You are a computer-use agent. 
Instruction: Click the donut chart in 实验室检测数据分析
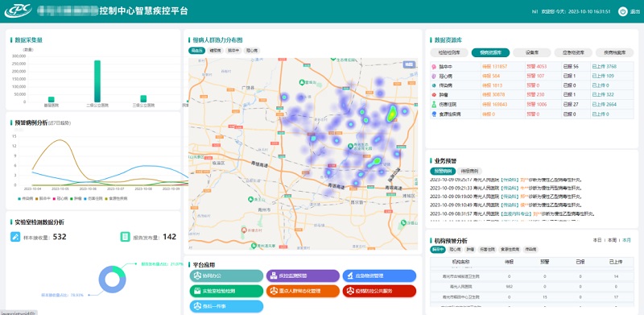[x=112, y=280]
